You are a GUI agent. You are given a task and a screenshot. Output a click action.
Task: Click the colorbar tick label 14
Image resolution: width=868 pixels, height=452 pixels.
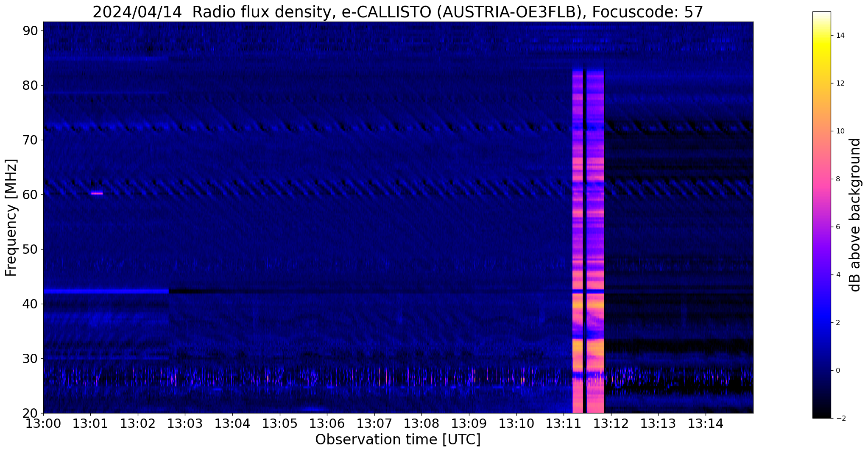(840, 36)
